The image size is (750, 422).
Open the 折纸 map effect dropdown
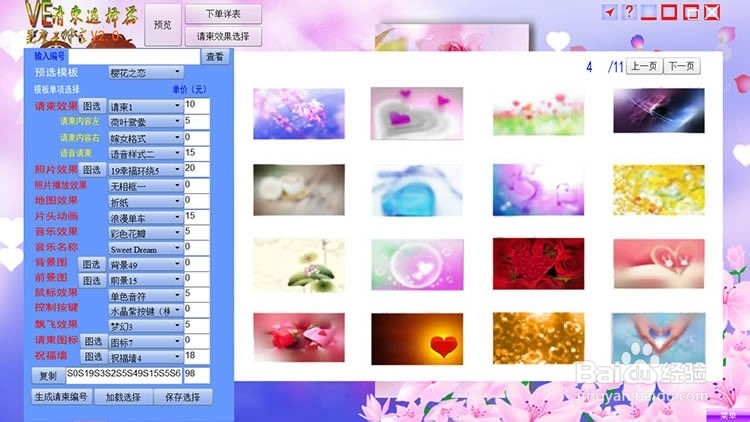(x=145, y=202)
